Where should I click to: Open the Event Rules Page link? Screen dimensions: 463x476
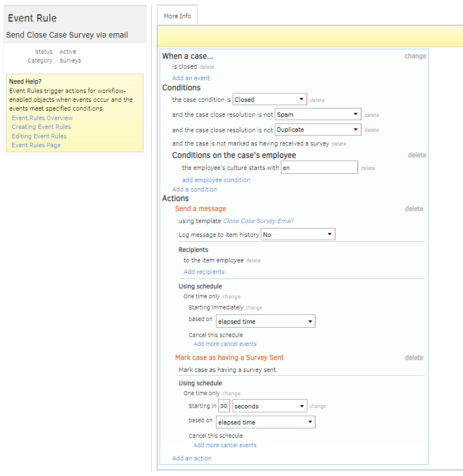coord(36,145)
